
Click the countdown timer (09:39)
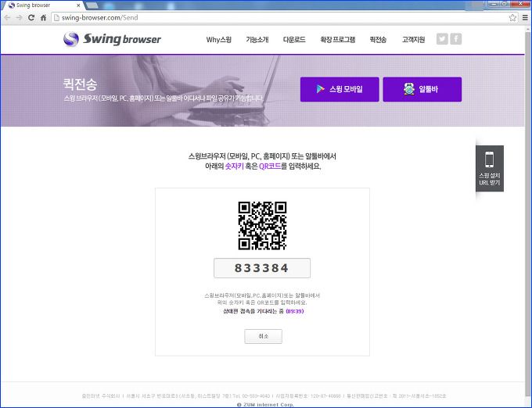(295, 311)
